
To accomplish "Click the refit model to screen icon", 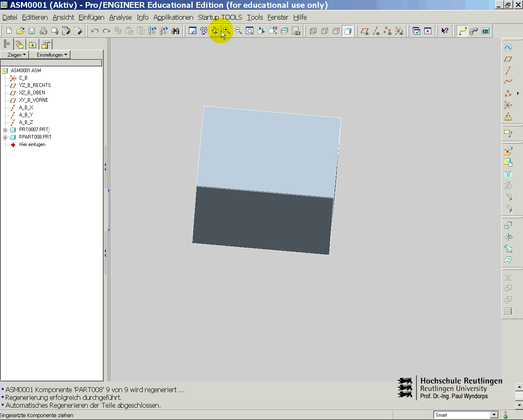I will pyautogui.click(x=250, y=31).
